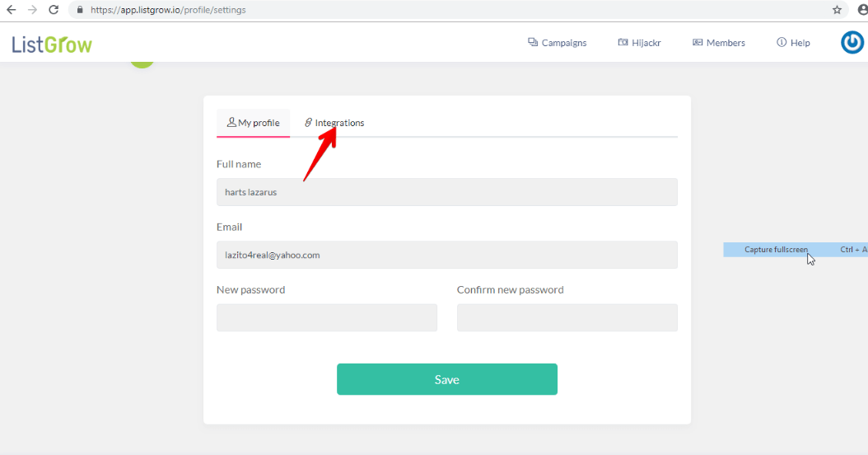Click the green Save button

pos(446,380)
